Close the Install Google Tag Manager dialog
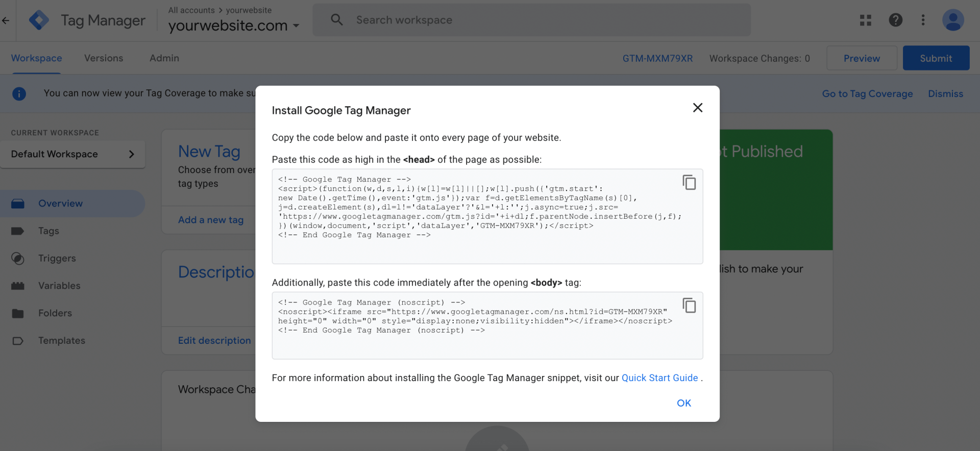Screen dimensions: 980x451 click(x=697, y=108)
